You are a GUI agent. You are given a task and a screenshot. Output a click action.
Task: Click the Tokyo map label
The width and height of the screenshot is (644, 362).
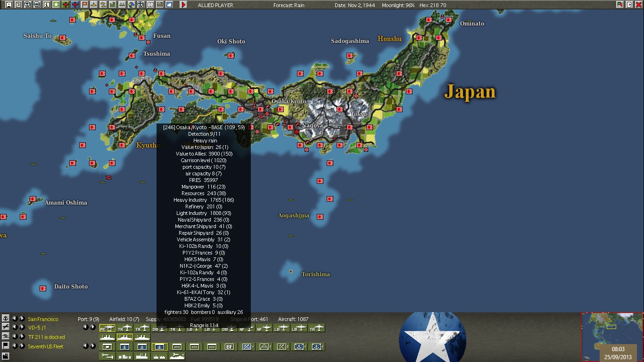click(x=359, y=114)
